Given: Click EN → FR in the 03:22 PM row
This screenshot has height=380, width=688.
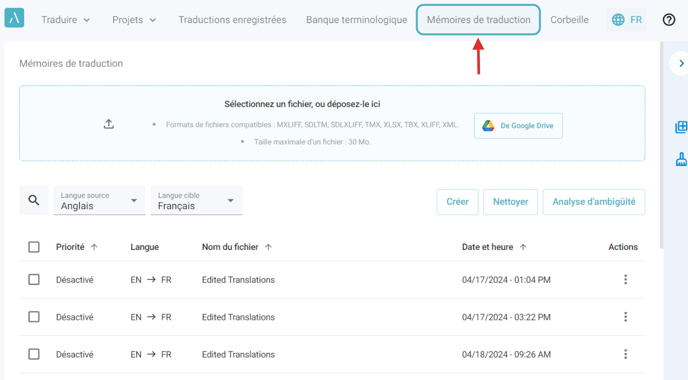Looking at the screenshot, I should (150, 317).
